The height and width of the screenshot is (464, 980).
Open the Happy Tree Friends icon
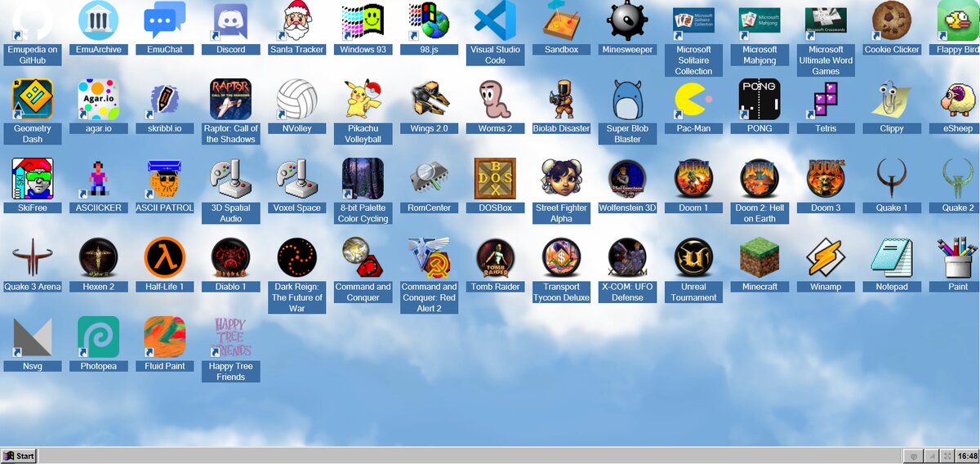tap(230, 337)
